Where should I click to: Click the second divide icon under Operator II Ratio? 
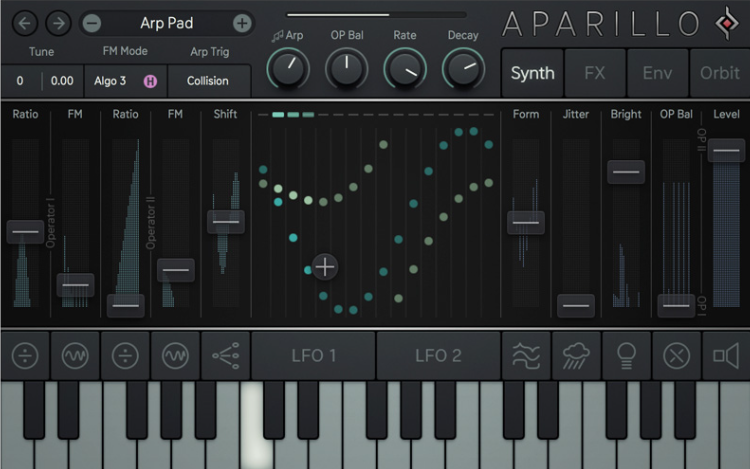(125, 356)
